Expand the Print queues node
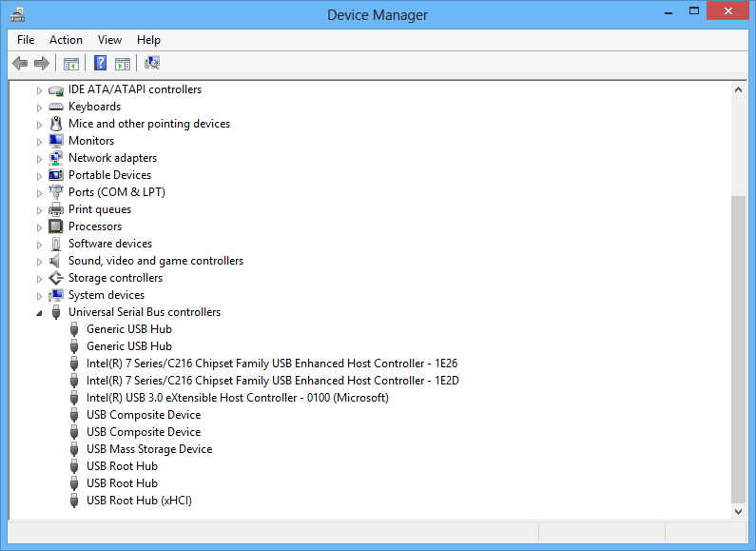The height and width of the screenshot is (551, 756). (x=39, y=210)
